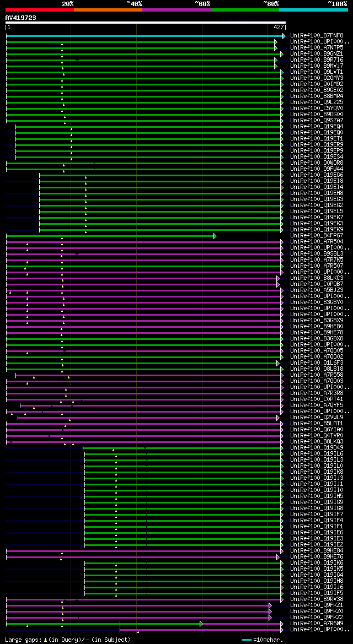
Task: Go to the UniRef100_B5LMT1 label
Action: pyautogui.click(x=317, y=424)
